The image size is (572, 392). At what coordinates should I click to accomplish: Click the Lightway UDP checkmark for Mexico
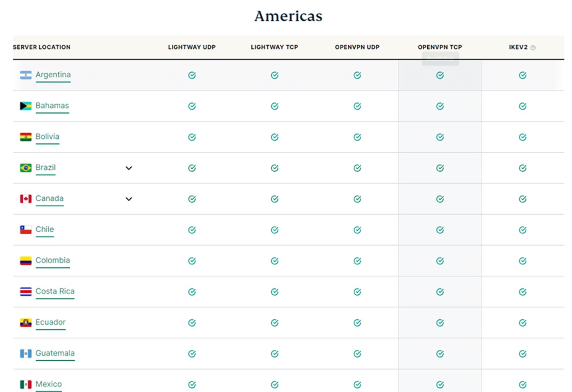[x=192, y=384]
